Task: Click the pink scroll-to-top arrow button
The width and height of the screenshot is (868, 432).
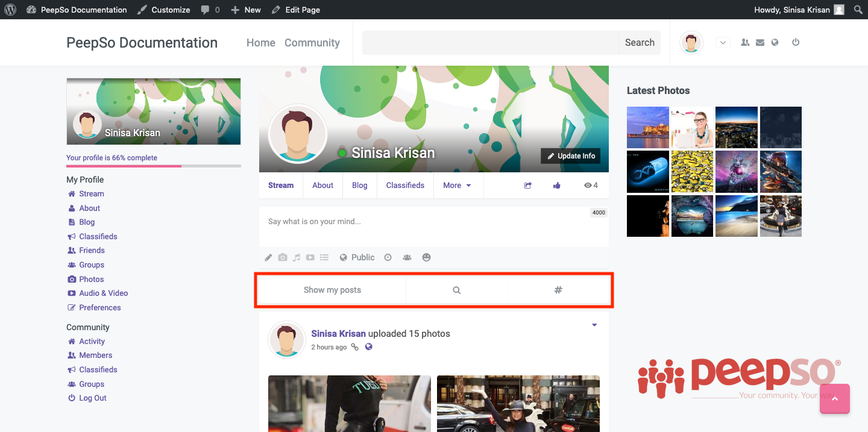Action: 835,399
